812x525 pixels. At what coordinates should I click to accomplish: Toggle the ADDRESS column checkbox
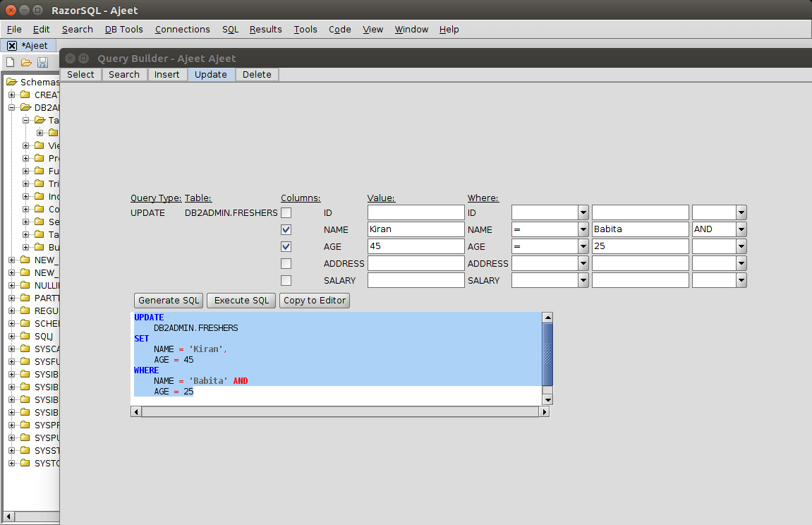point(286,263)
